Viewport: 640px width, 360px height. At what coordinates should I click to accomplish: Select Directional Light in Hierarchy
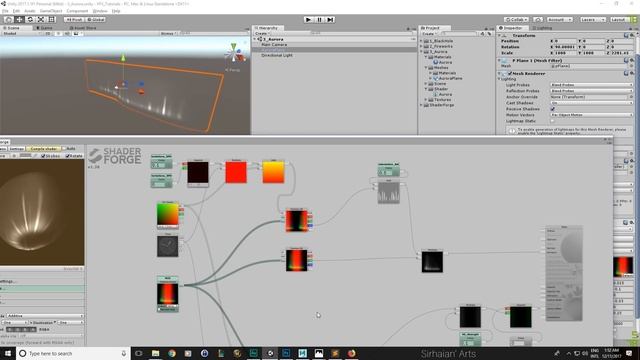(x=277, y=55)
